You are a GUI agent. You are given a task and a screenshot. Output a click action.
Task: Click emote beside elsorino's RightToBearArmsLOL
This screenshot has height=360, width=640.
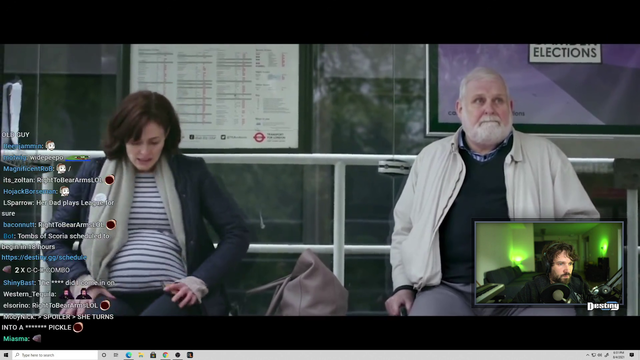tap(105, 305)
